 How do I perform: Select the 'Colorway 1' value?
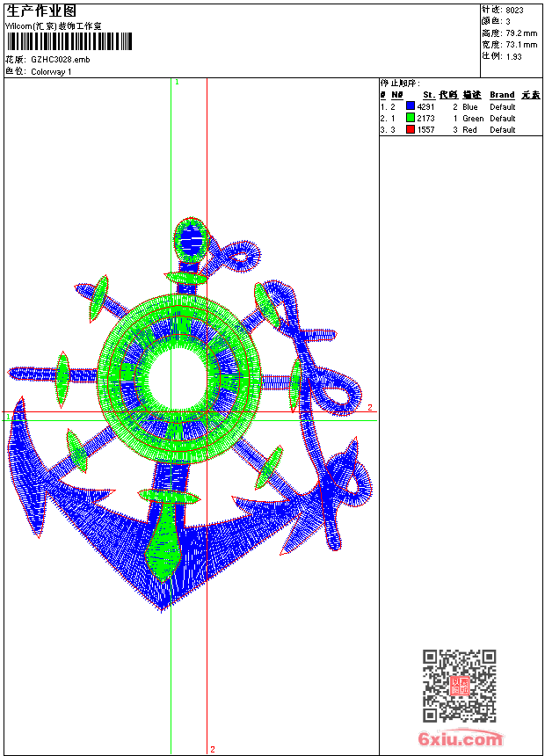coord(51,72)
